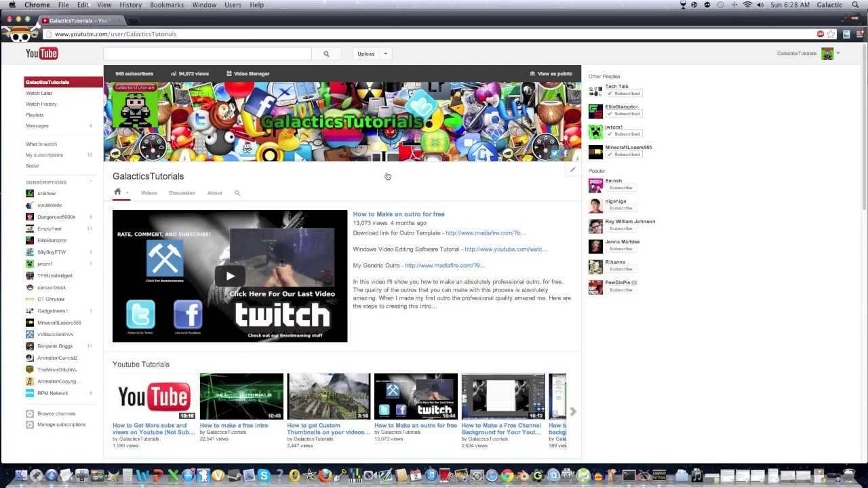This screenshot has height=488, width=868.
Task: Subscribe to Jenna Marbles
Action: tap(620, 249)
